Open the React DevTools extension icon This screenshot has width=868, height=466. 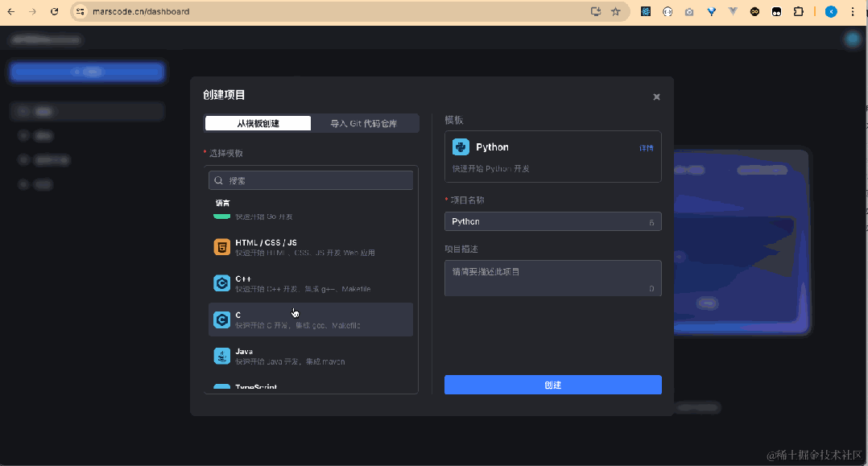click(646, 11)
